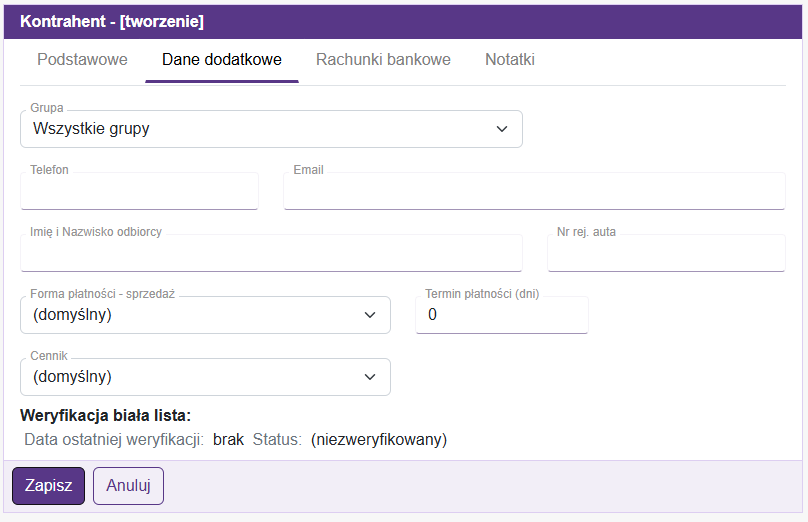Click the 'brak' last verification date value
Image resolution: width=808 pixels, height=522 pixels.
coord(228,440)
